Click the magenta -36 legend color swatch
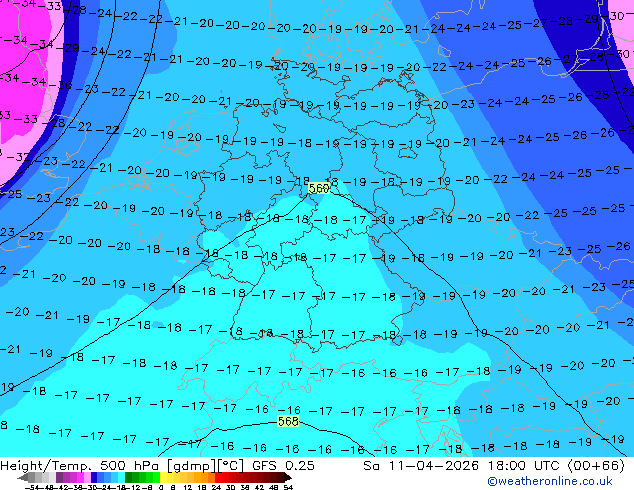The image size is (634, 490). tap(80, 478)
